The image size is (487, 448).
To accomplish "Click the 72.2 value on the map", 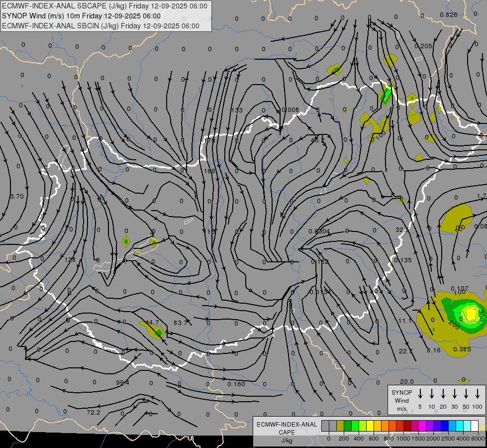I will pos(94,413).
